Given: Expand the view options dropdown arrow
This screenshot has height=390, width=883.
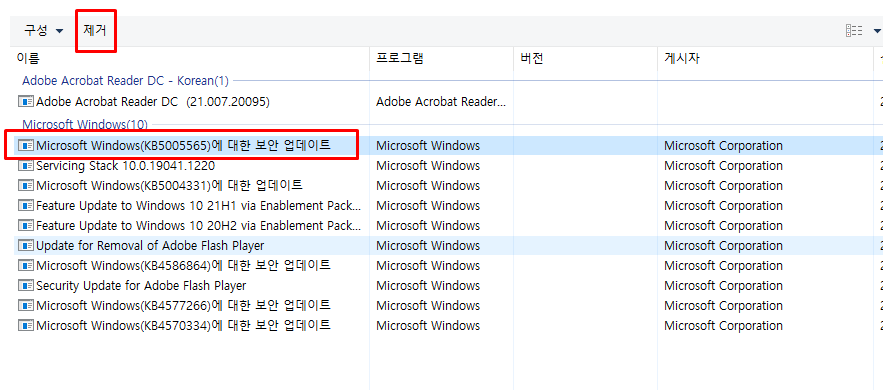Looking at the screenshot, I should pyautogui.click(x=877, y=31).
